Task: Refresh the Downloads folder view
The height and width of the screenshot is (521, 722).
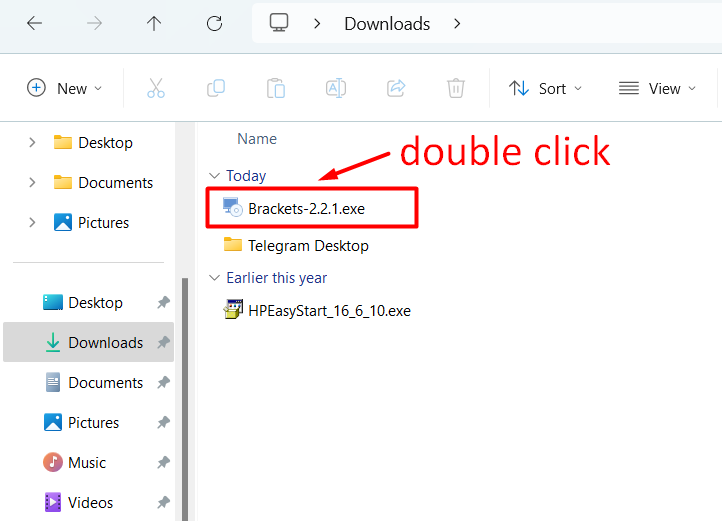Action: 214,23
